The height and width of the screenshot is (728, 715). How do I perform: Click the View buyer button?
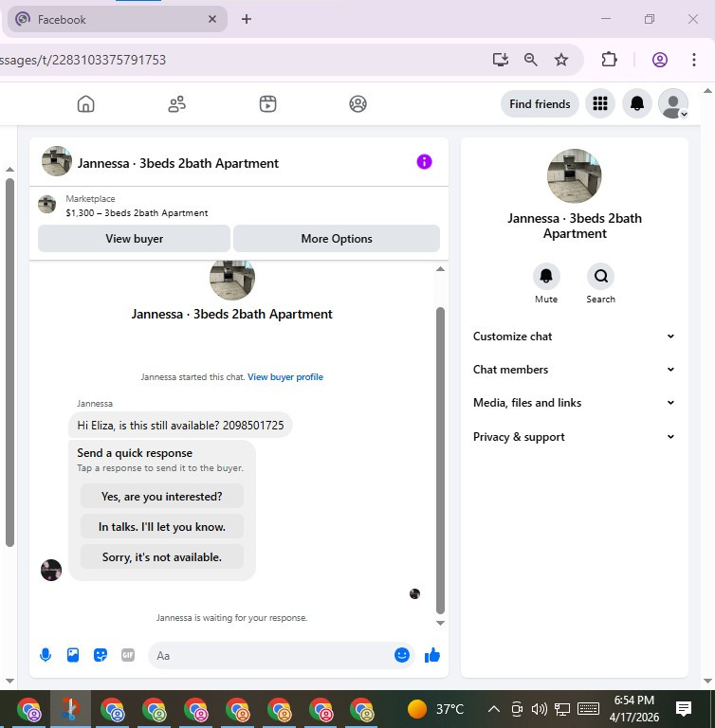point(135,239)
